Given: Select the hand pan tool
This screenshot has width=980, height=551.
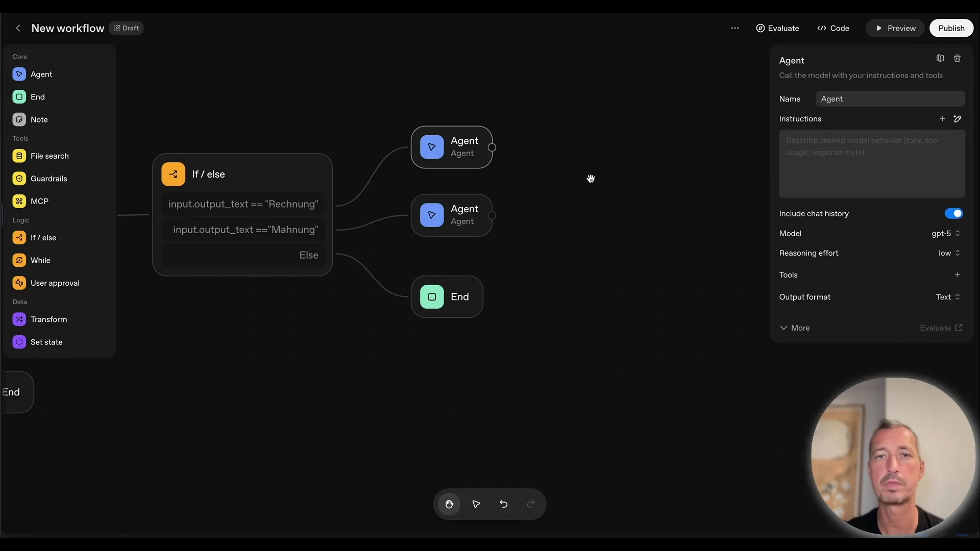Looking at the screenshot, I should pyautogui.click(x=449, y=504).
